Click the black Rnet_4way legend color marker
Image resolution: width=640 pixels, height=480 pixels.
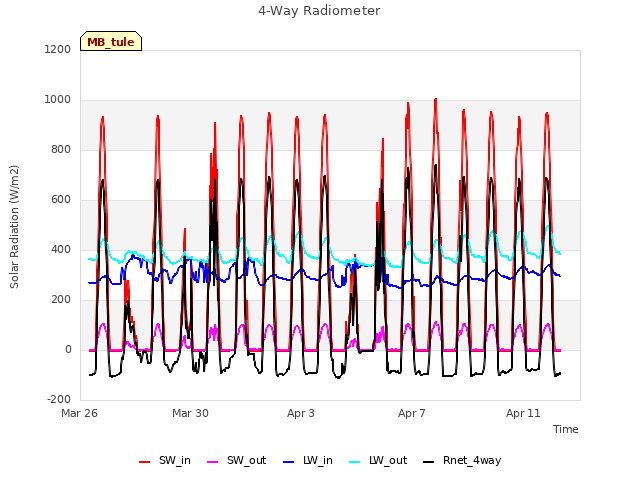(429, 462)
